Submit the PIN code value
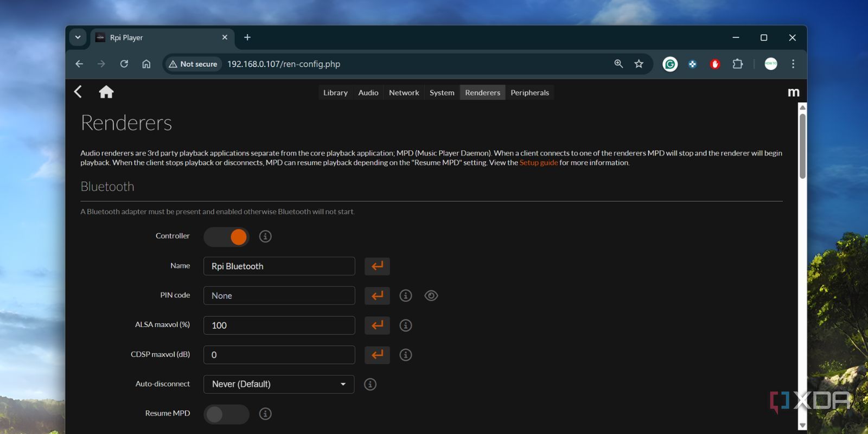 [377, 296]
